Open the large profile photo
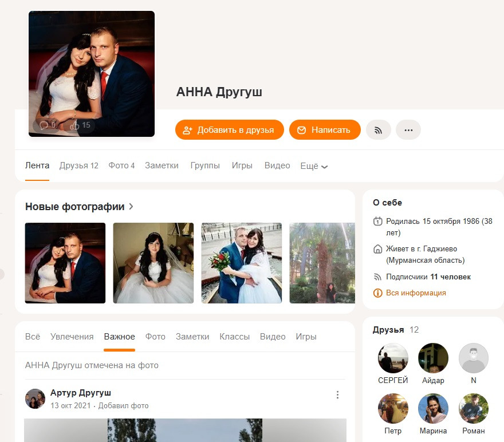504x442 pixels. click(92, 74)
